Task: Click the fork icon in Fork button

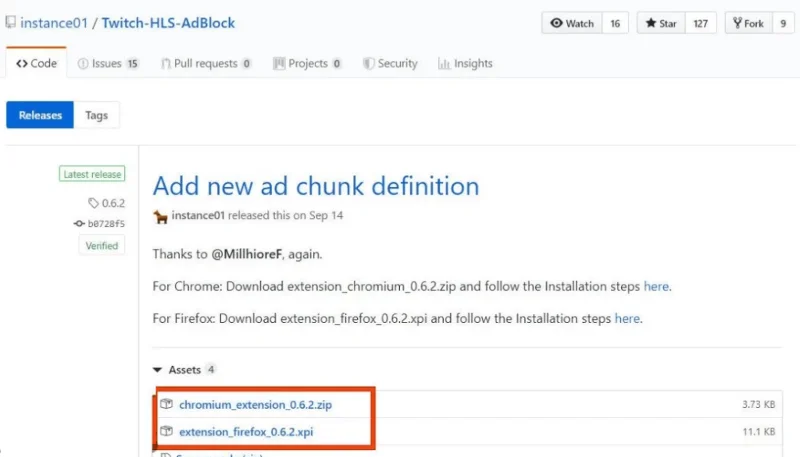Action: [737, 23]
